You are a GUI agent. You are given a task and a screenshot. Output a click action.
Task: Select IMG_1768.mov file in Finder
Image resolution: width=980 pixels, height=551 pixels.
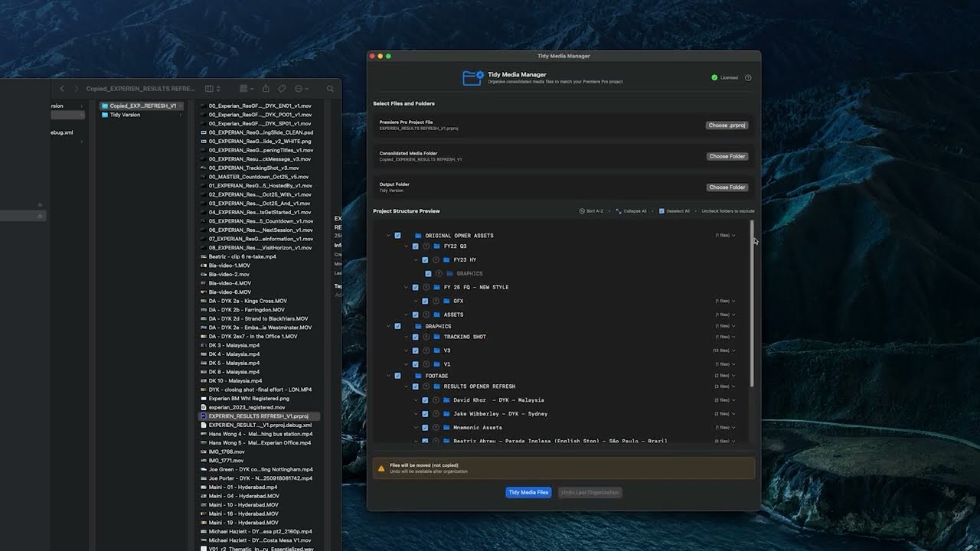click(259, 452)
